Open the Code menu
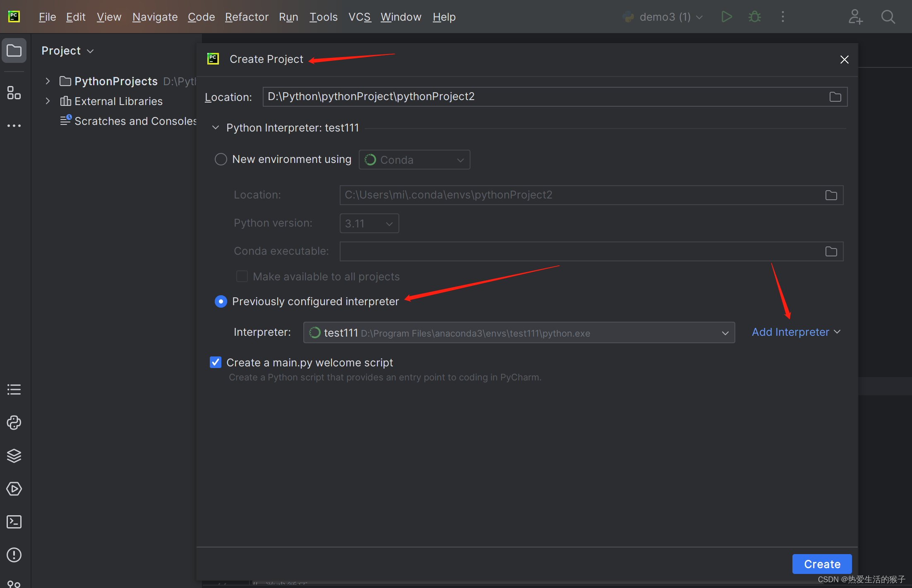The width and height of the screenshot is (912, 588). tap(202, 17)
